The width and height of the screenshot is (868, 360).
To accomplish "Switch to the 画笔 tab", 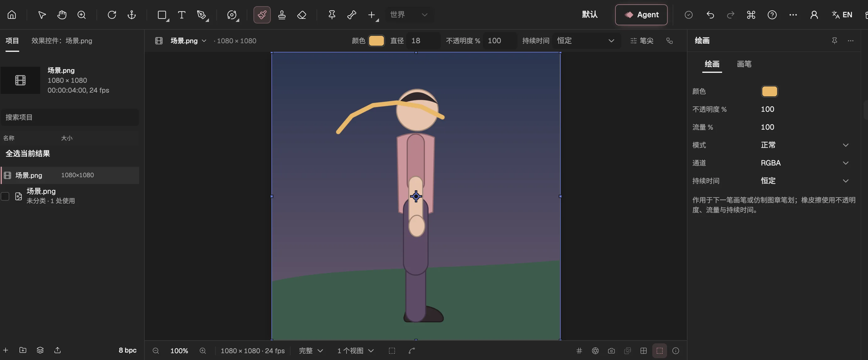I will coord(744,64).
